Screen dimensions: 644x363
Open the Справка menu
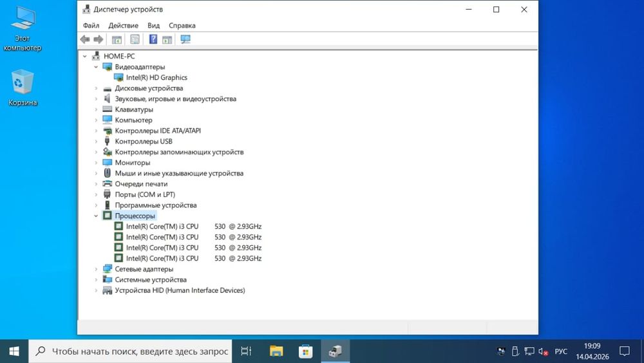click(x=182, y=26)
